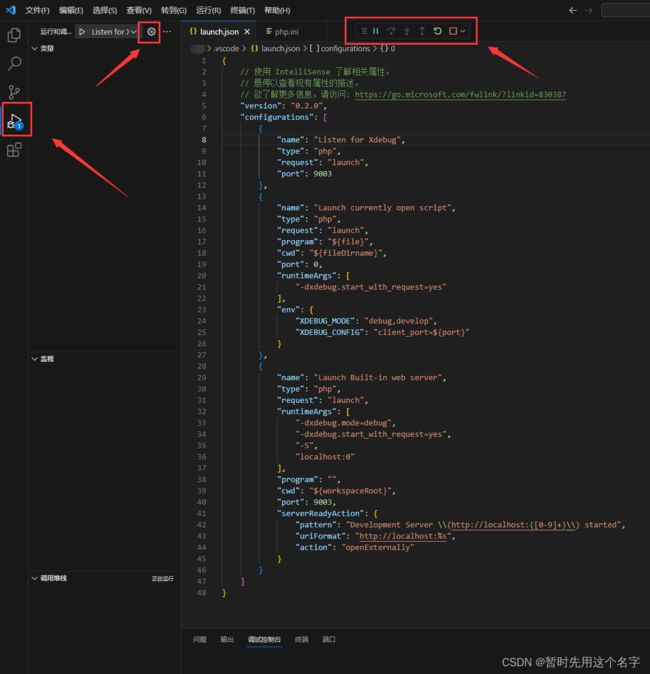
Task: Click the VS Code logo icon
Action: (x=11, y=10)
